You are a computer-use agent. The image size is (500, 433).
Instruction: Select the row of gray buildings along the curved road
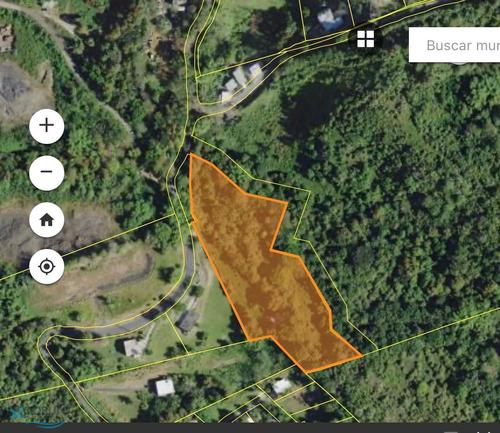(241, 82)
